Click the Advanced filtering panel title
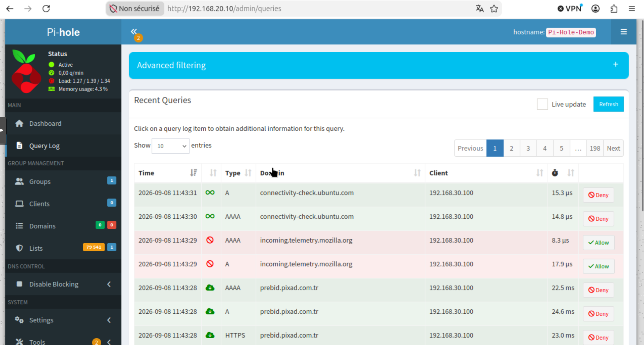The height and width of the screenshot is (345, 644). click(171, 65)
